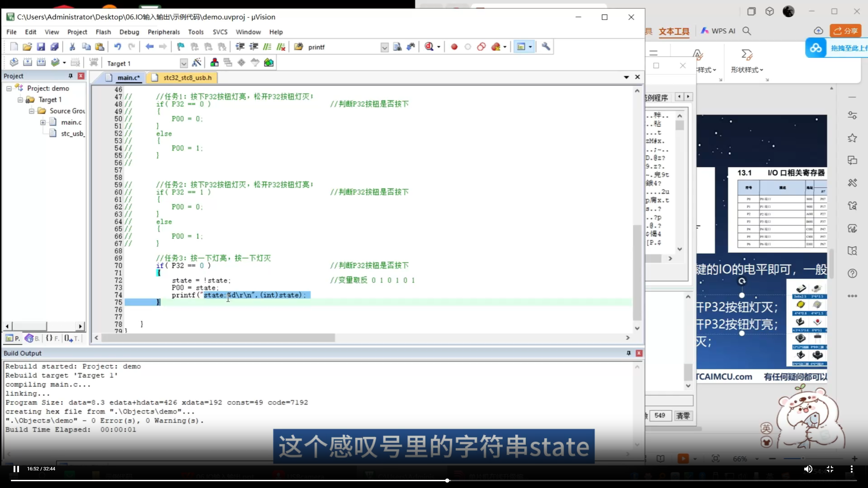Open the printf find combo box dropdown
This screenshot has height=488, width=868.
pos(384,47)
